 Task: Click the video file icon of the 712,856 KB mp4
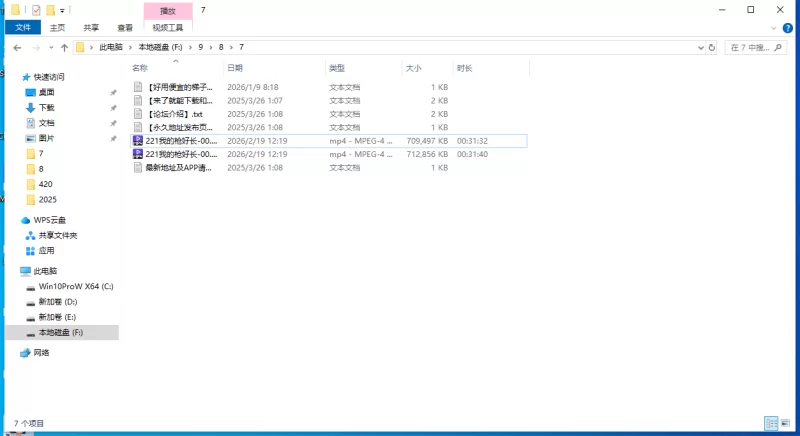point(138,154)
